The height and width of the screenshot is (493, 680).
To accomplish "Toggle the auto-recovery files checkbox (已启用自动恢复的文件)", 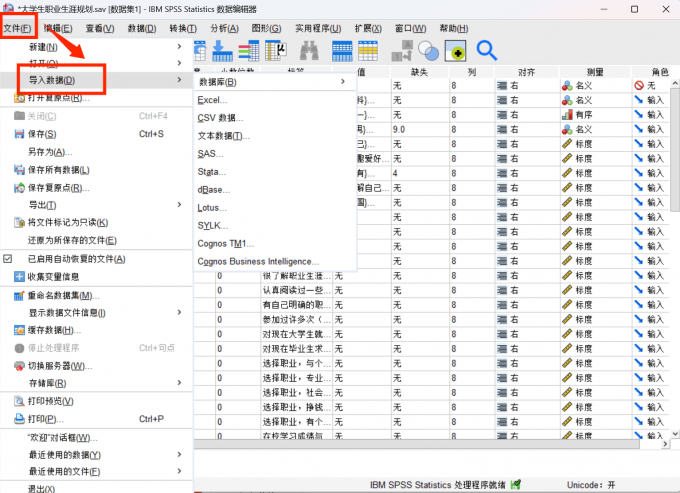I will tap(8, 259).
